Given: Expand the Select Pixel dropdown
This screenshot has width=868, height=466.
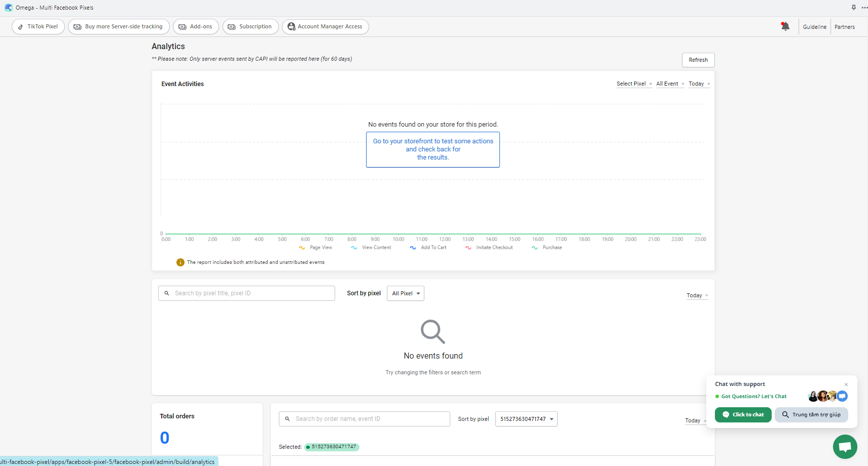Looking at the screenshot, I should tap(634, 84).
